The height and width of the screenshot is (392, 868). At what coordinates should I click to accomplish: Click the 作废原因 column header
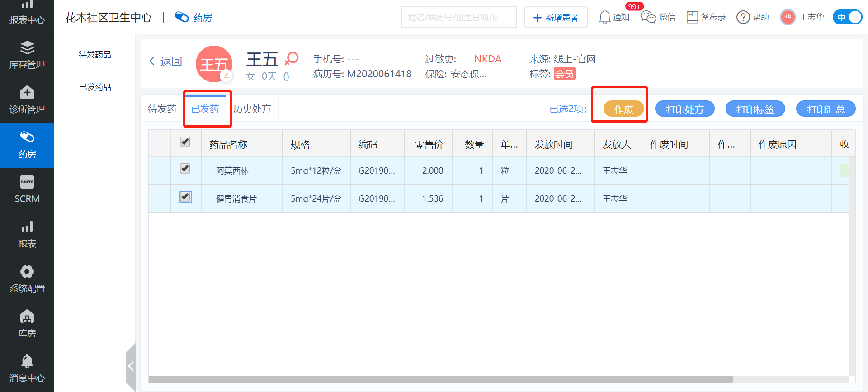(791, 144)
